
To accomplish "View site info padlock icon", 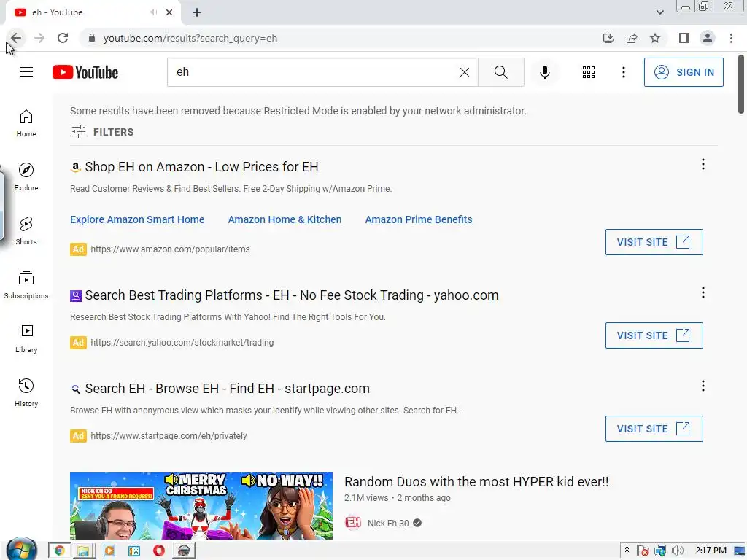I will click(92, 38).
